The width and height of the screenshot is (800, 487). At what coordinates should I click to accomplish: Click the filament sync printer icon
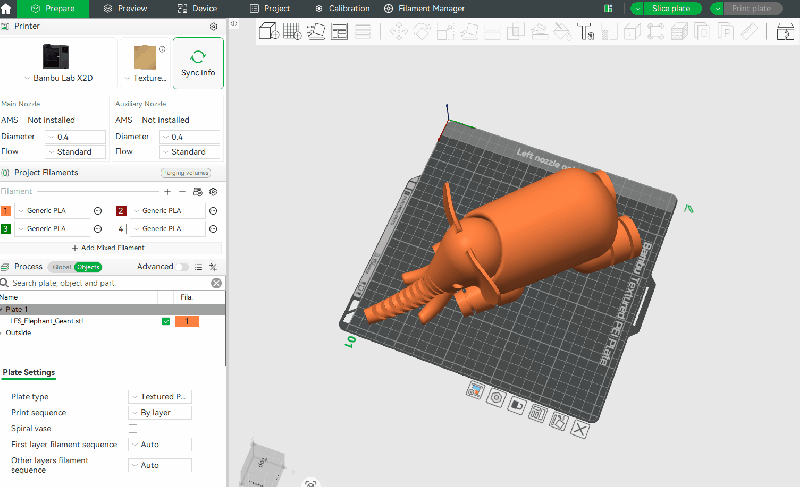pos(198,192)
